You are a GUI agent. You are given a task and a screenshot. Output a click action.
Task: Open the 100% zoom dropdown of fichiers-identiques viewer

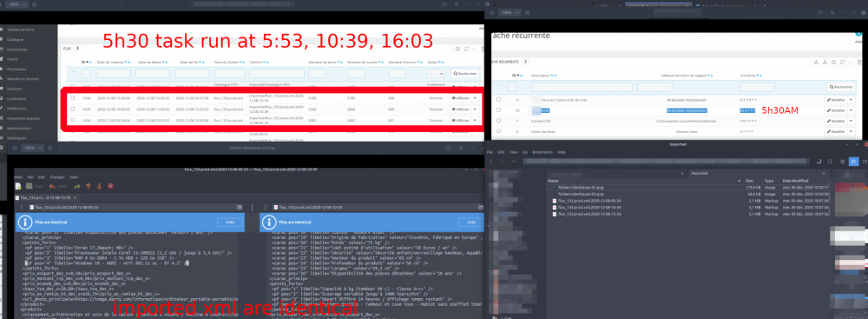coord(33,148)
